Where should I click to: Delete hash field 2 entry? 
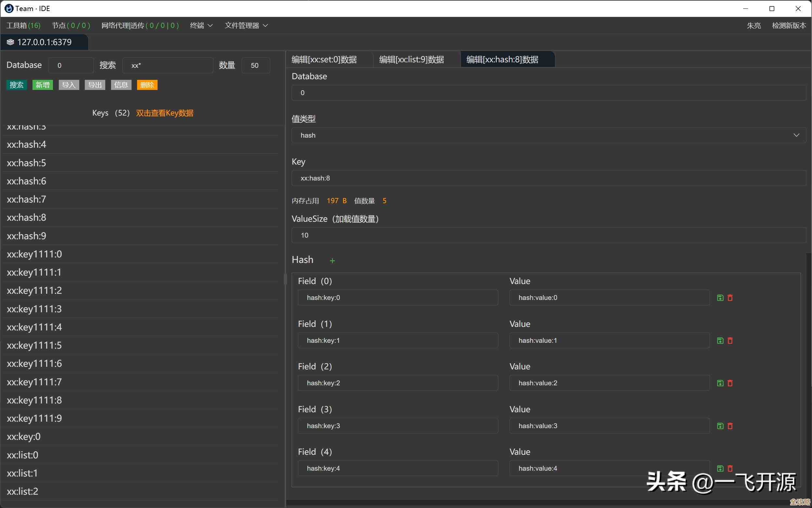(730, 383)
